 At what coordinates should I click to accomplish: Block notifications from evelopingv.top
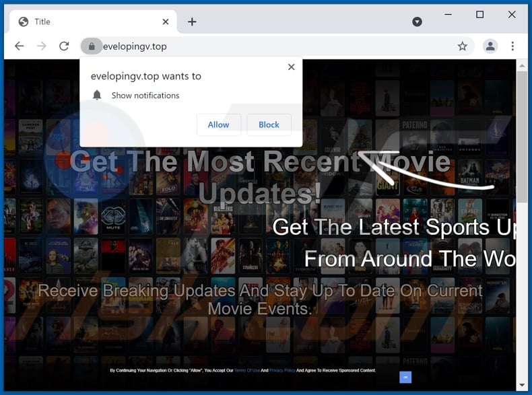tap(269, 124)
